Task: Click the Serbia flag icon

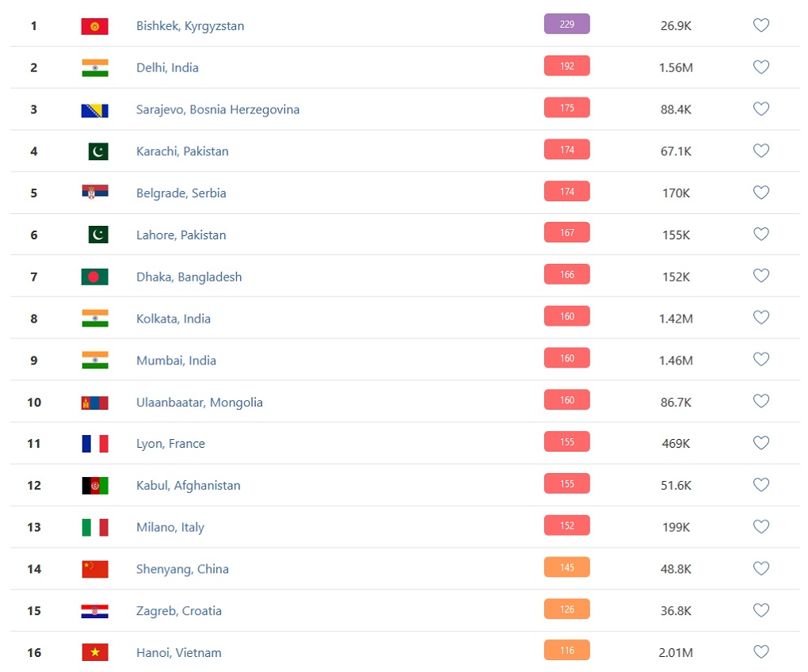Action: coord(95,193)
